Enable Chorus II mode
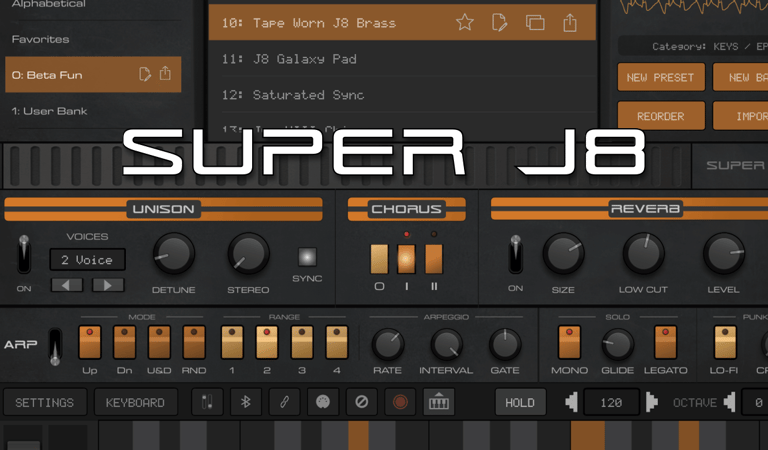768x450 pixels. [433, 259]
